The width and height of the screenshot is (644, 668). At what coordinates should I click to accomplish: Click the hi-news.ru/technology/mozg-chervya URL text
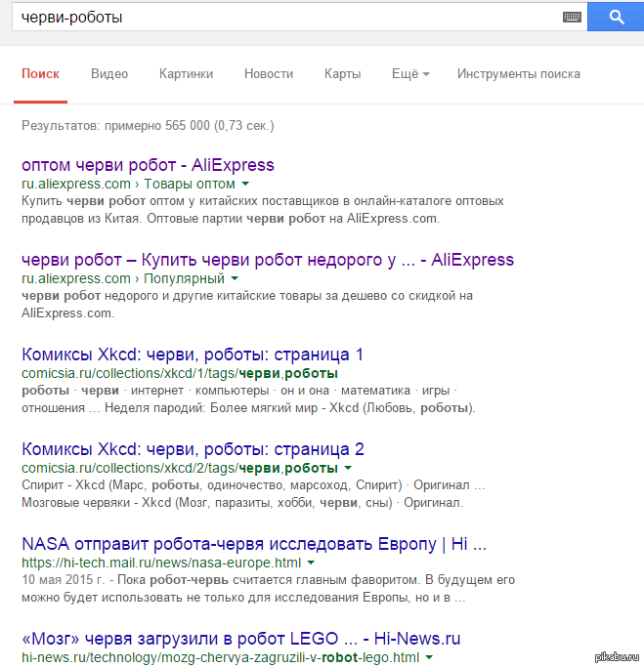220,658
